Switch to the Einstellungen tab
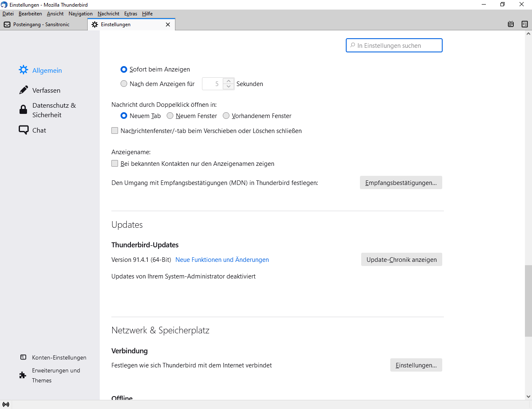532x409 pixels. pyautogui.click(x=131, y=25)
